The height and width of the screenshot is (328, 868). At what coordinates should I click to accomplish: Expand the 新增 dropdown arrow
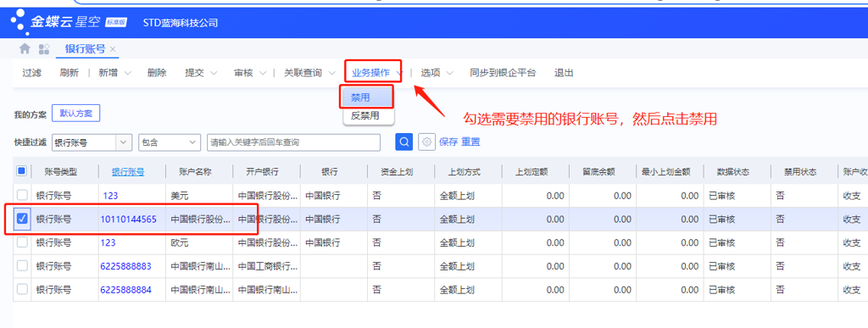127,73
